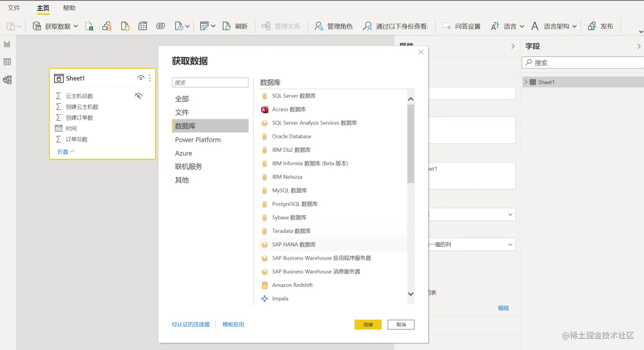Toggle visibility eye on Sheet1 table card
This screenshot has height=350, width=644.
(x=140, y=78)
